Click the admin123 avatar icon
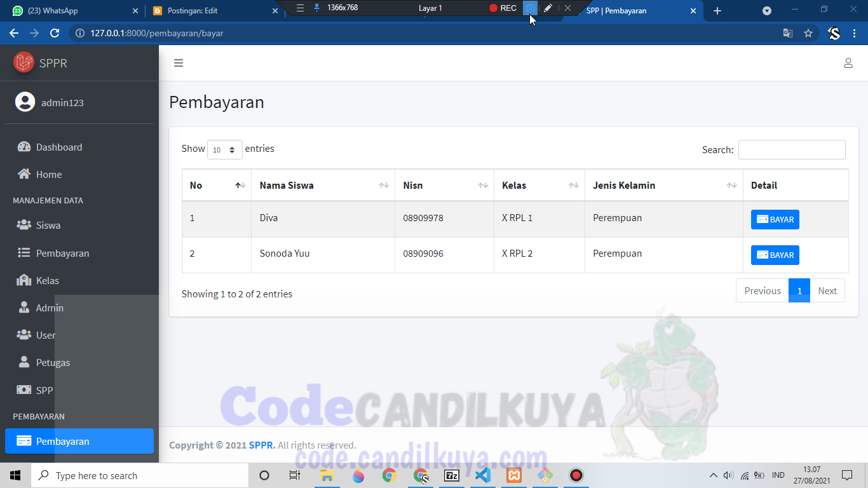This screenshot has width=868, height=488. (25, 102)
